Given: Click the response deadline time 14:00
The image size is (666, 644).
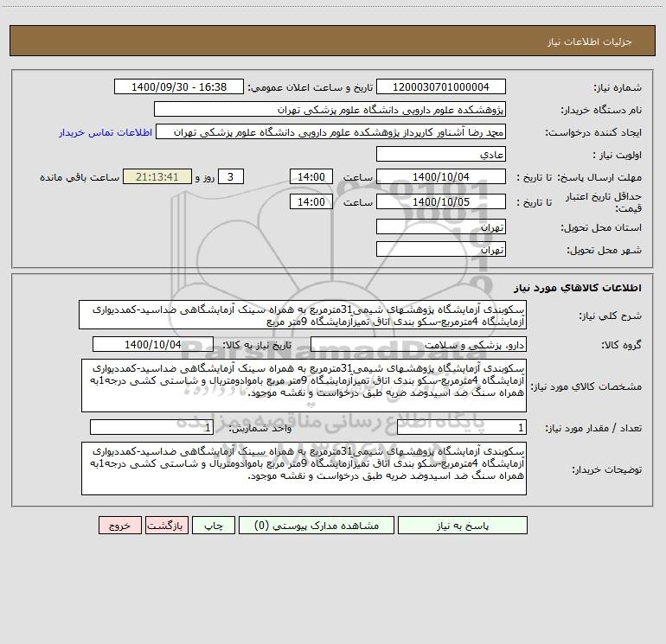Looking at the screenshot, I should tap(311, 176).
